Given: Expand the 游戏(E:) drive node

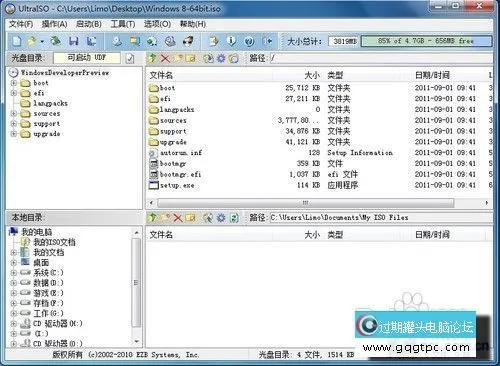Looking at the screenshot, I should (14, 293).
